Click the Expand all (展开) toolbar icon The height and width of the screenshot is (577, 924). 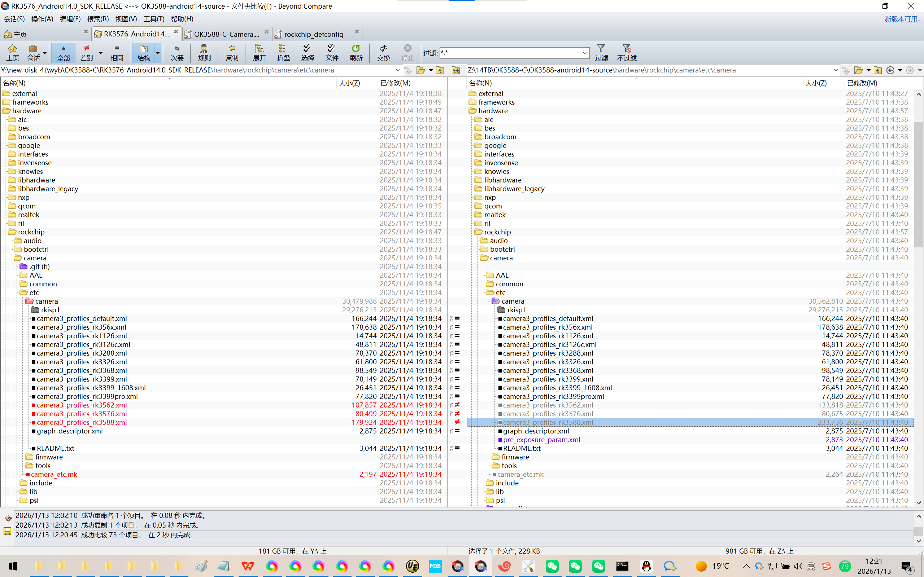259,52
